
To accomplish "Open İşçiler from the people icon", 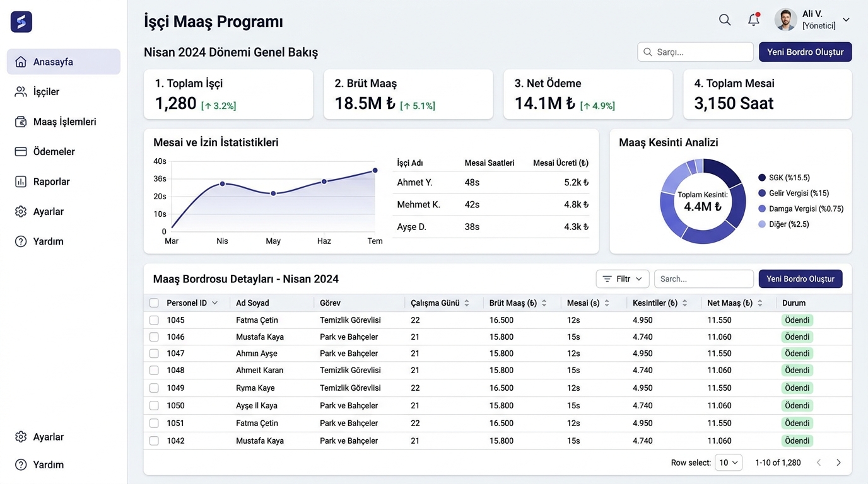I will pos(21,92).
